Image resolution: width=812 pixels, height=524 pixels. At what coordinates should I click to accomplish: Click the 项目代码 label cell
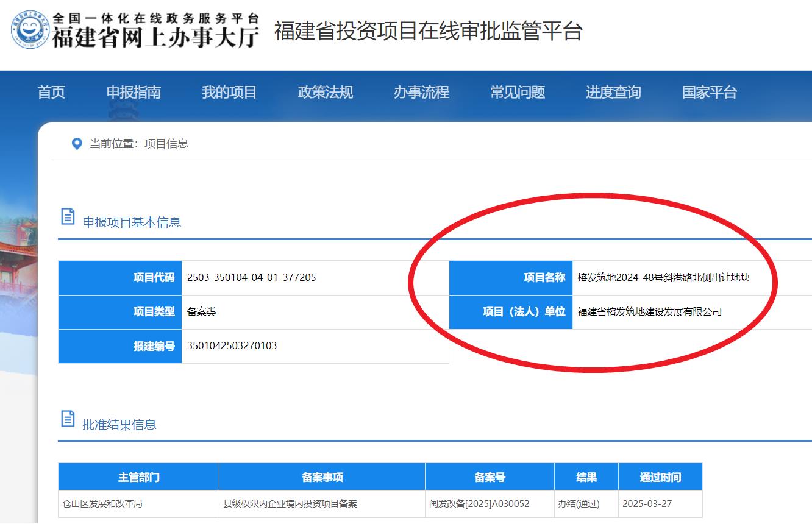(x=120, y=278)
